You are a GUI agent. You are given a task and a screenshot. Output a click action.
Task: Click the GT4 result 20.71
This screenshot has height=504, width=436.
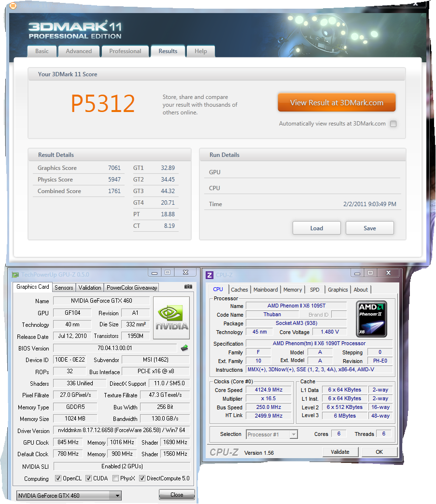coord(168,202)
